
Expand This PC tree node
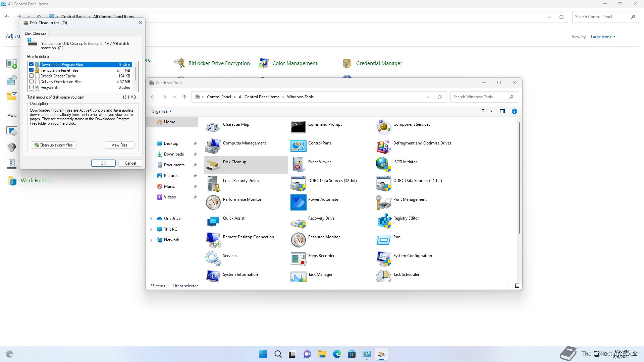pos(151,229)
